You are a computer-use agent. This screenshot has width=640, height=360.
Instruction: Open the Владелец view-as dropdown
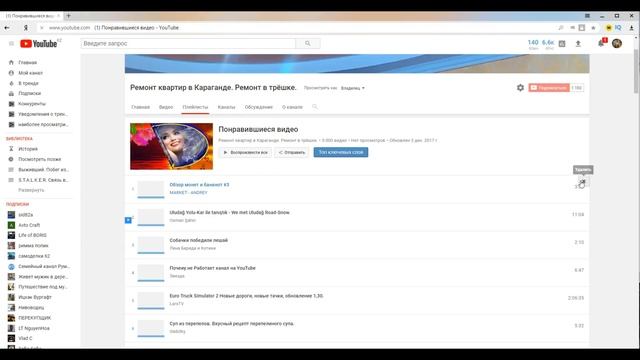click(353, 88)
